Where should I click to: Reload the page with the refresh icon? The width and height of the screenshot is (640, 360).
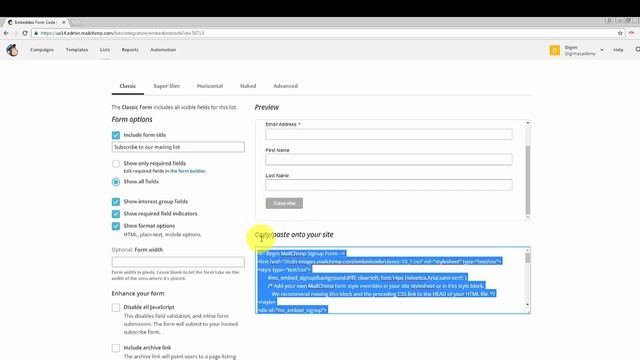[25, 33]
